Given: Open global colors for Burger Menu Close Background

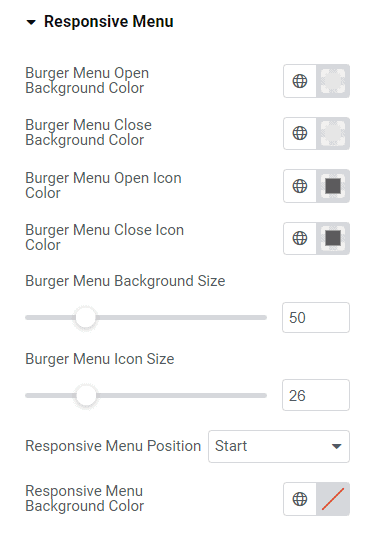Looking at the screenshot, I should [300, 133].
